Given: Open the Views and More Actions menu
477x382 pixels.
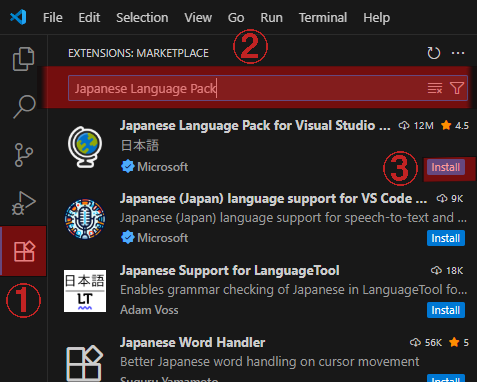Looking at the screenshot, I should [x=458, y=53].
